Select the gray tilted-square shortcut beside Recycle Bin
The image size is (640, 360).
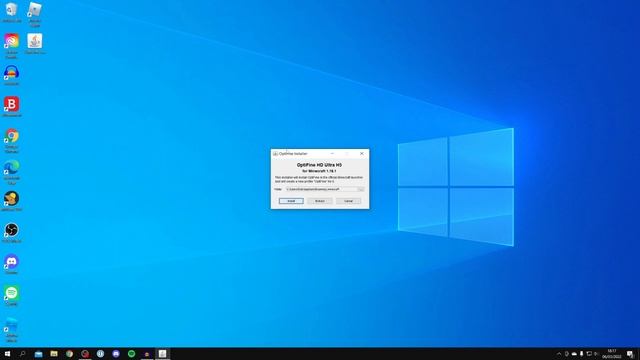tap(35, 14)
